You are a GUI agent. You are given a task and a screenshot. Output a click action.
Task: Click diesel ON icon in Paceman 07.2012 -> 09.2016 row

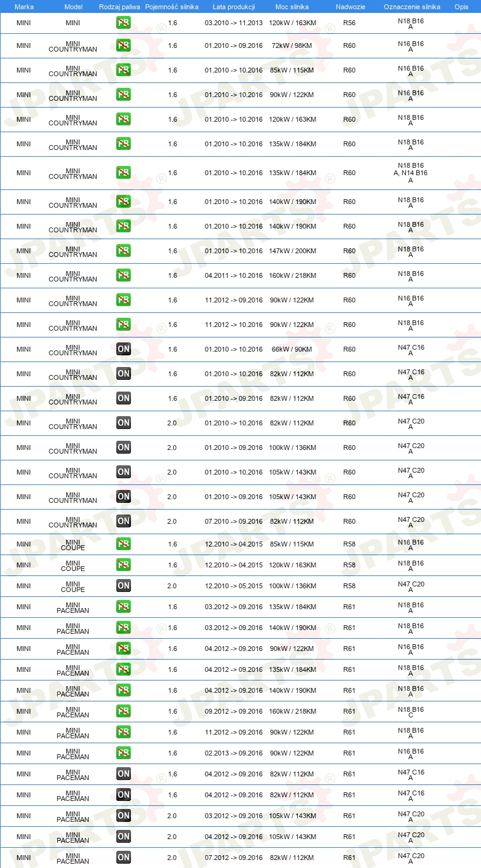[124, 858]
